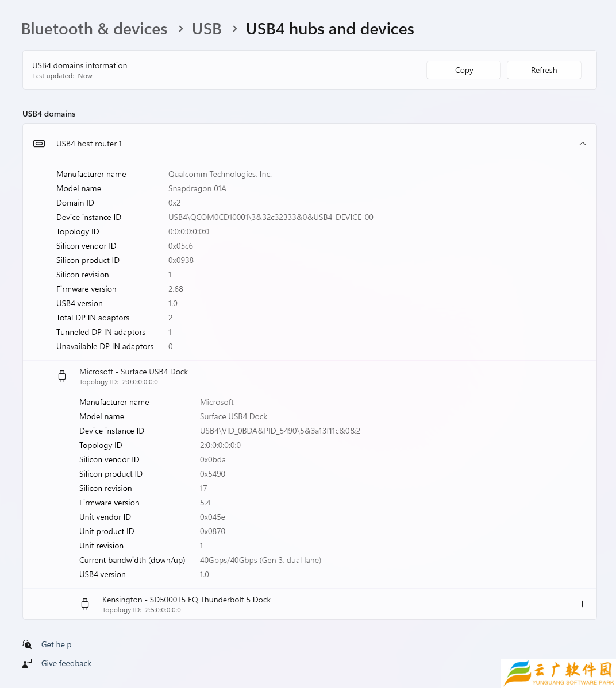This screenshot has width=616, height=688.
Task: Collapse the Microsoft Surface USB4 Dock details
Action: coord(582,376)
